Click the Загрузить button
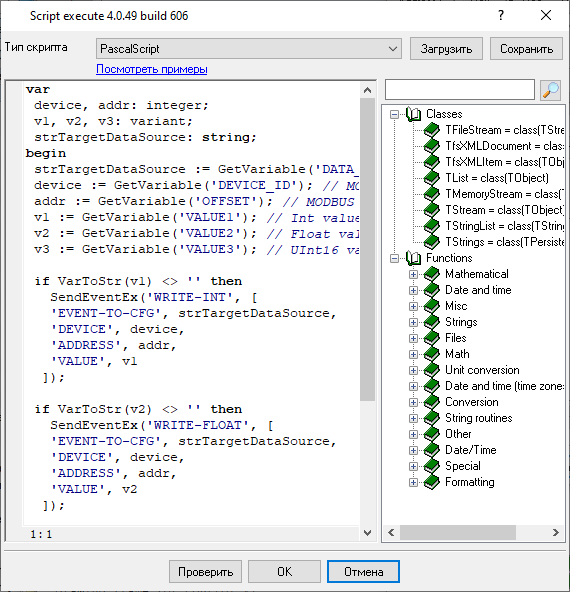Screen dimensions: 570x592 [x=446, y=49]
